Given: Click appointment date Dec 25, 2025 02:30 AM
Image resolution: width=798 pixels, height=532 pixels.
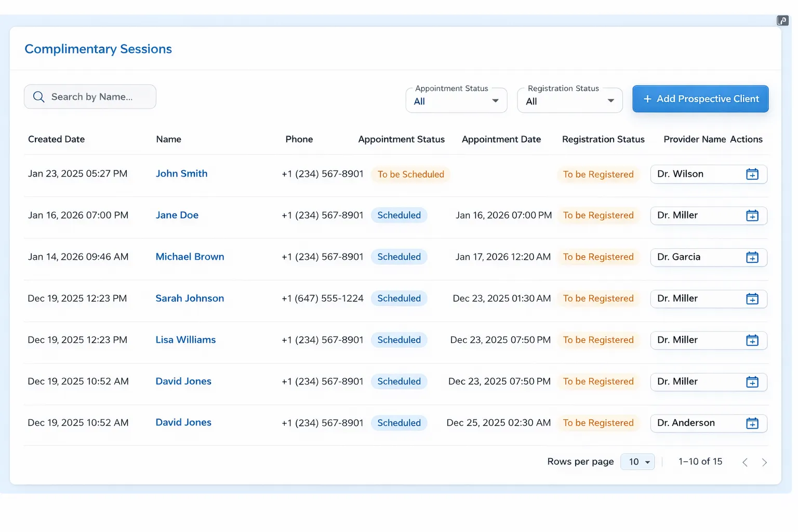Looking at the screenshot, I should [499, 423].
